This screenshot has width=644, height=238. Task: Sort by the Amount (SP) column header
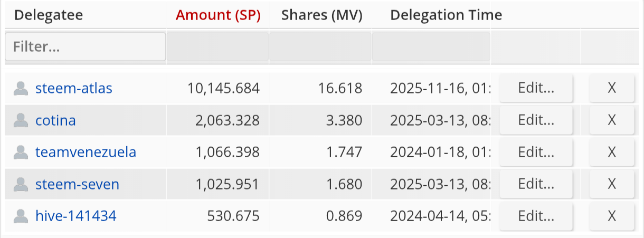[218, 15]
